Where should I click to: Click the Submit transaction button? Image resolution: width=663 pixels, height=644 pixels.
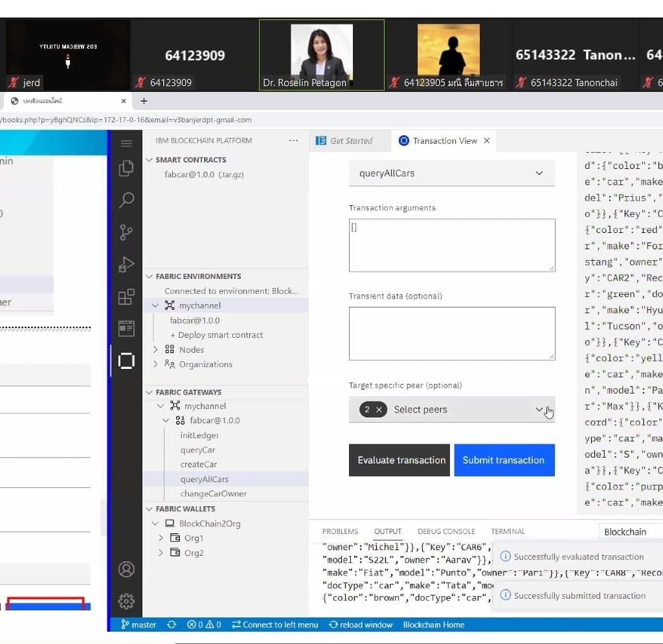pyautogui.click(x=504, y=460)
